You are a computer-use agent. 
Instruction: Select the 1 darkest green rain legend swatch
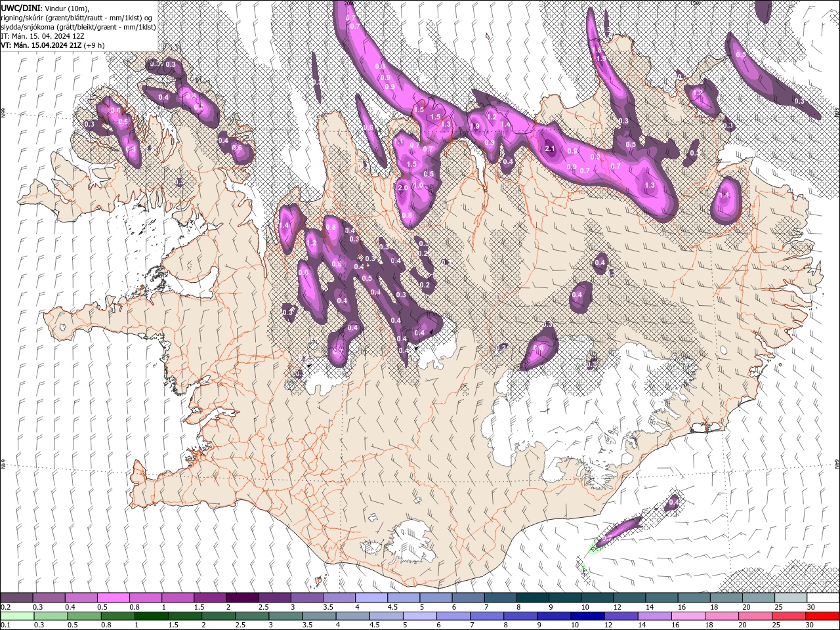(151, 616)
